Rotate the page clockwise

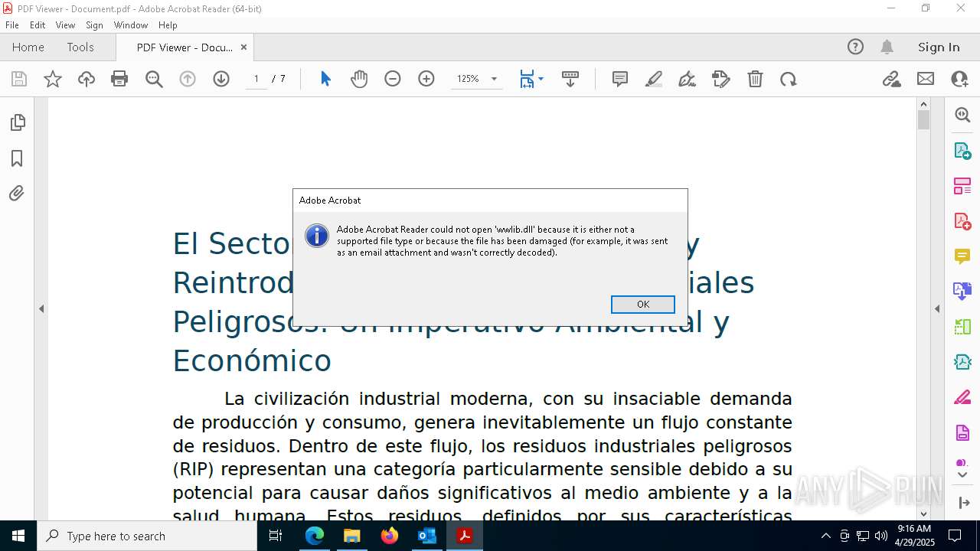789,79
